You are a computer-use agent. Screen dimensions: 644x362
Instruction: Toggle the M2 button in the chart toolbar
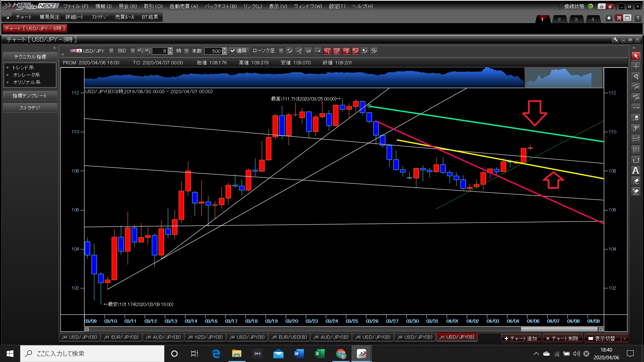click(148, 51)
